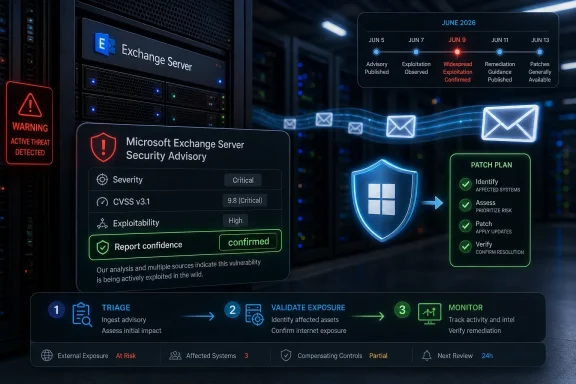Click the Exchange Server logo icon

[x=105, y=44]
